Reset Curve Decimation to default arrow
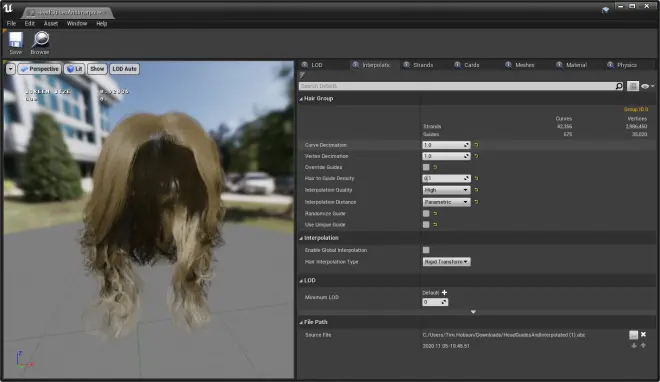The image size is (660, 382). tap(476, 145)
